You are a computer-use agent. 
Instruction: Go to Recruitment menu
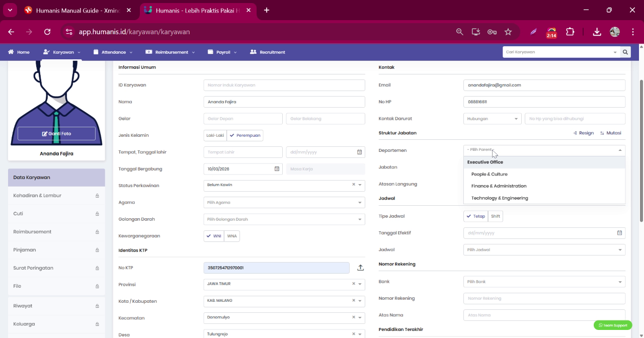(268, 52)
